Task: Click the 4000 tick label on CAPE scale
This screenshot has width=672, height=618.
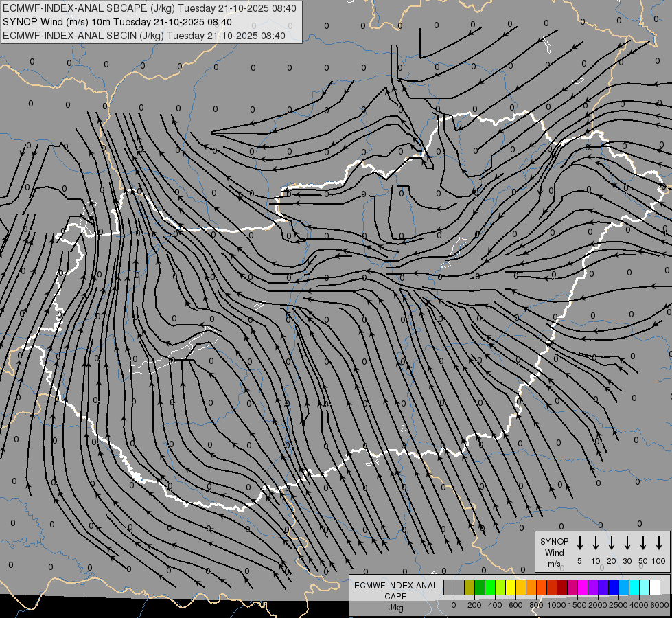Action: (639, 605)
